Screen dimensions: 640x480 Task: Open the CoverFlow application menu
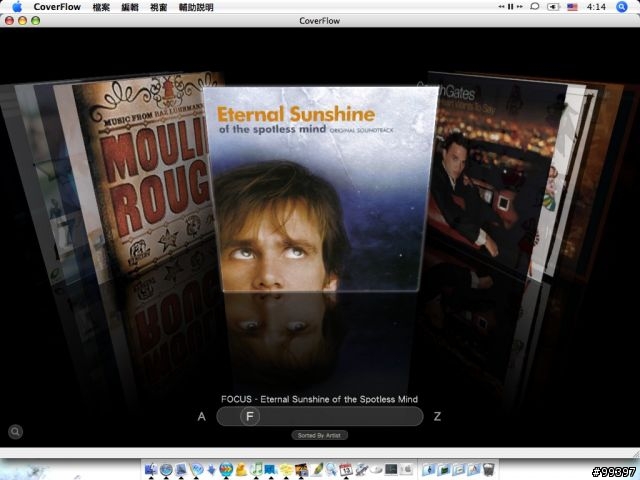tap(57, 7)
